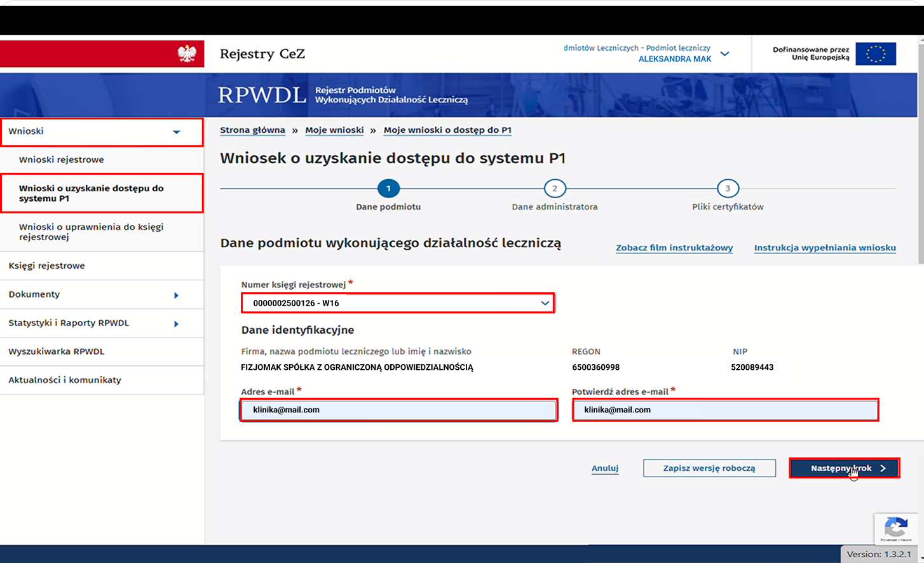Open the ALEKSANDRA MAK account dropdown
Viewport: 924px width, 563px height.
[724, 55]
